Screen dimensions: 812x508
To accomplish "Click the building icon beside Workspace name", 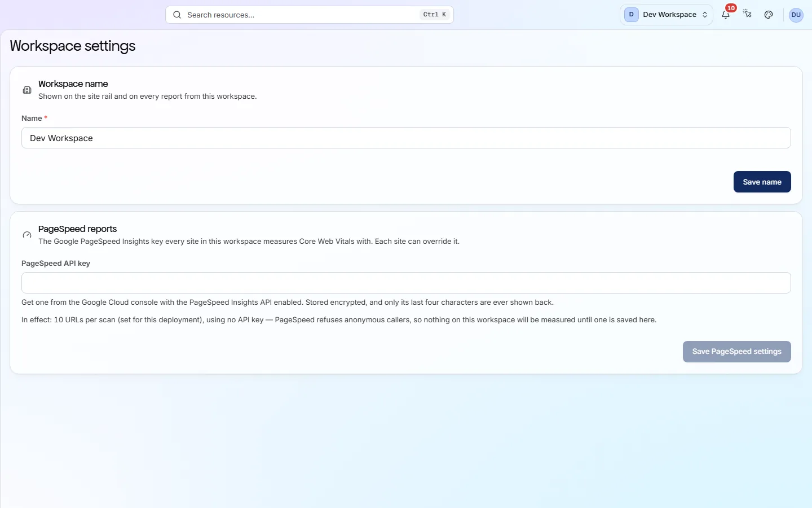I will (x=27, y=90).
